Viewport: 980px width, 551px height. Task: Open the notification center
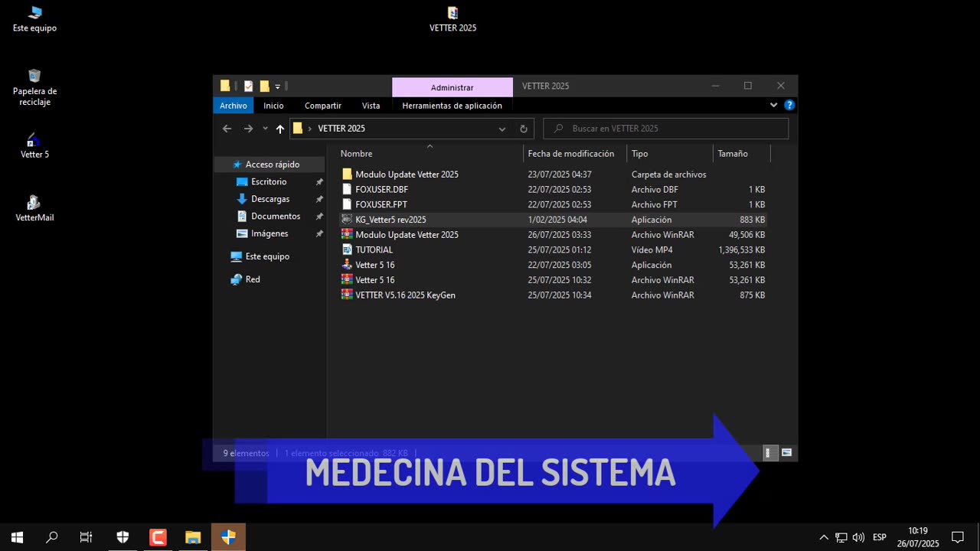958,537
